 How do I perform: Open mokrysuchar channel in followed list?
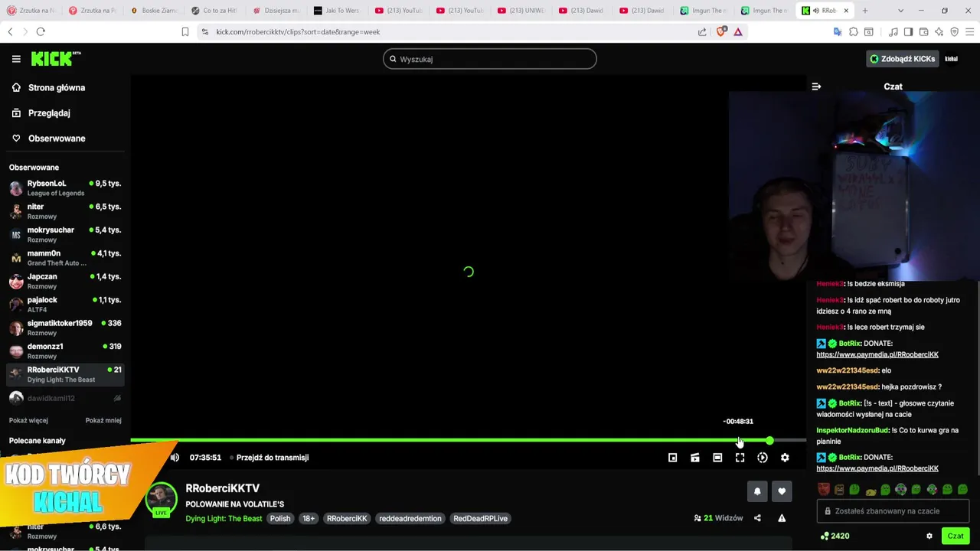pos(65,235)
